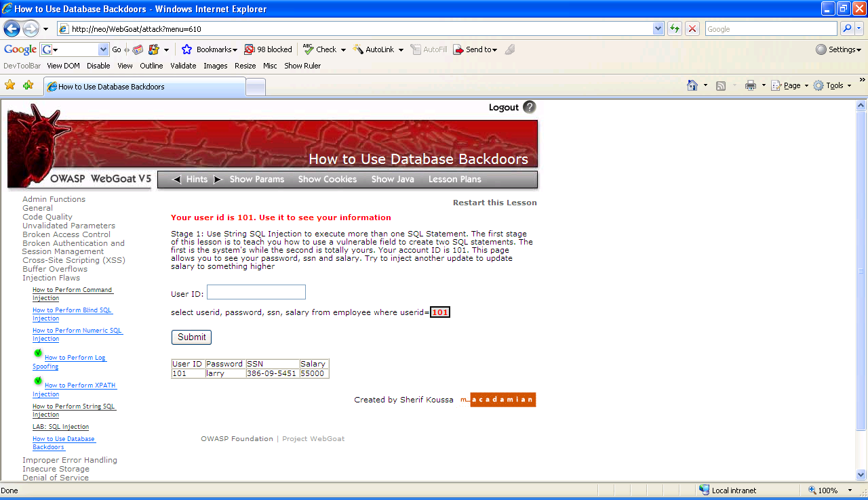Click Restart this Lesson link
This screenshot has height=500, width=868.
(x=494, y=203)
